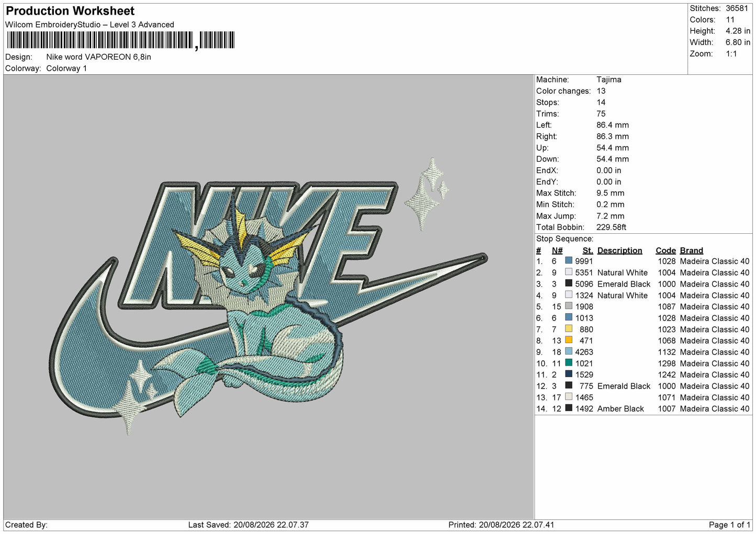Click the Right value '86.3 mm'

pyautogui.click(x=613, y=137)
